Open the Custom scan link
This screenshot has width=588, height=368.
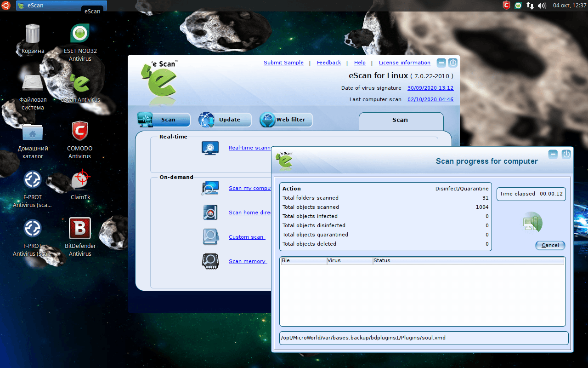[247, 237]
